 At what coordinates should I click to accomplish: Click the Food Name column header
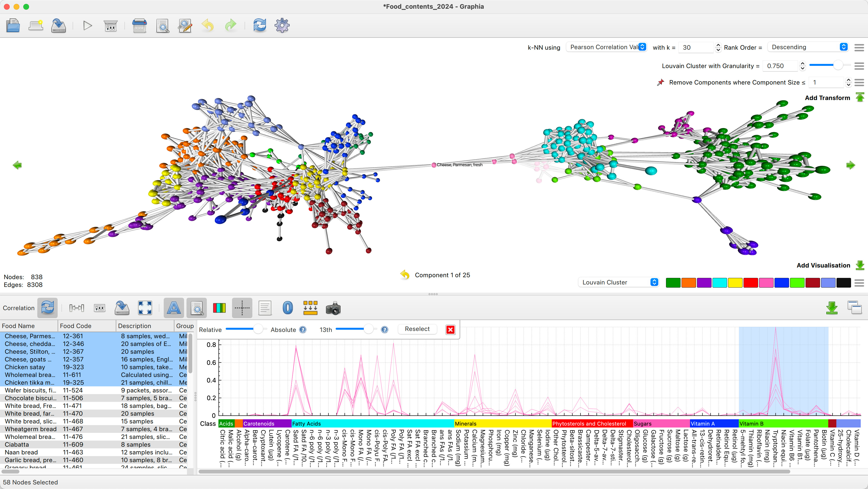click(x=29, y=326)
